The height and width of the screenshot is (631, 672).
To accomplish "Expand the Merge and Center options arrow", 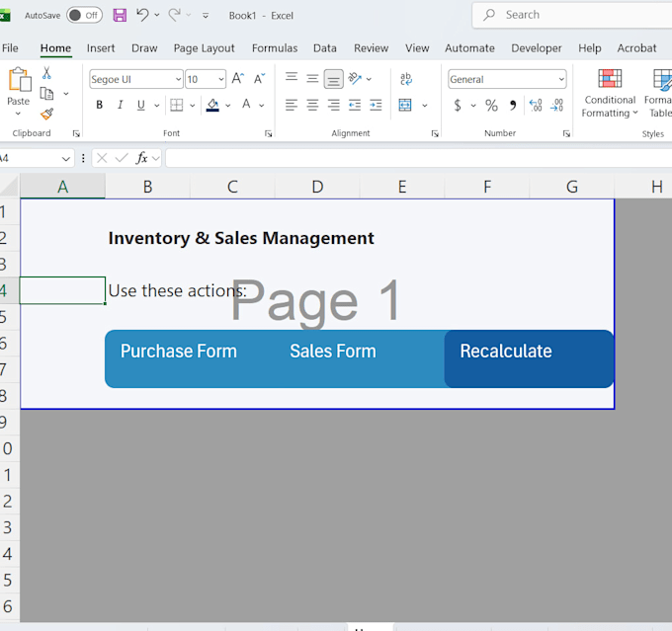I will [425, 105].
